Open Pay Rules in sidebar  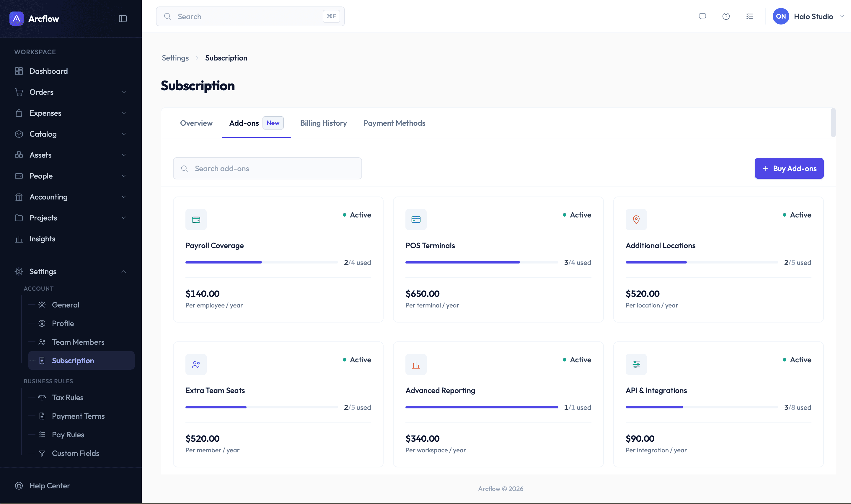pyautogui.click(x=81, y=435)
